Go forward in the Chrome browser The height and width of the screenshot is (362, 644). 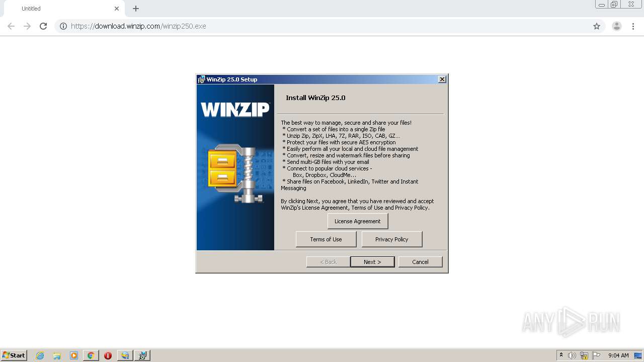click(27, 26)
